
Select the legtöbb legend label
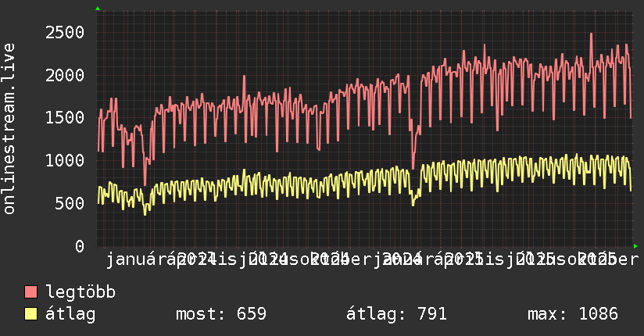80,292
